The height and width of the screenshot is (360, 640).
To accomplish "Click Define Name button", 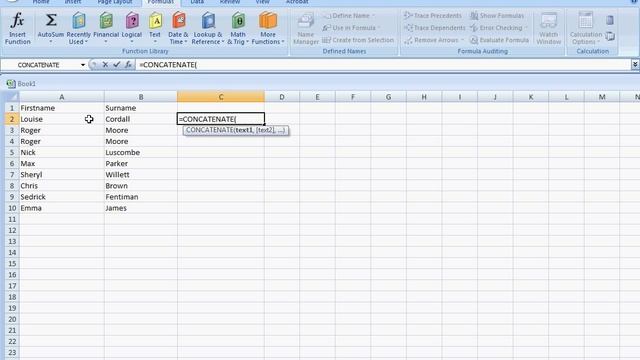I will (348, 16).
